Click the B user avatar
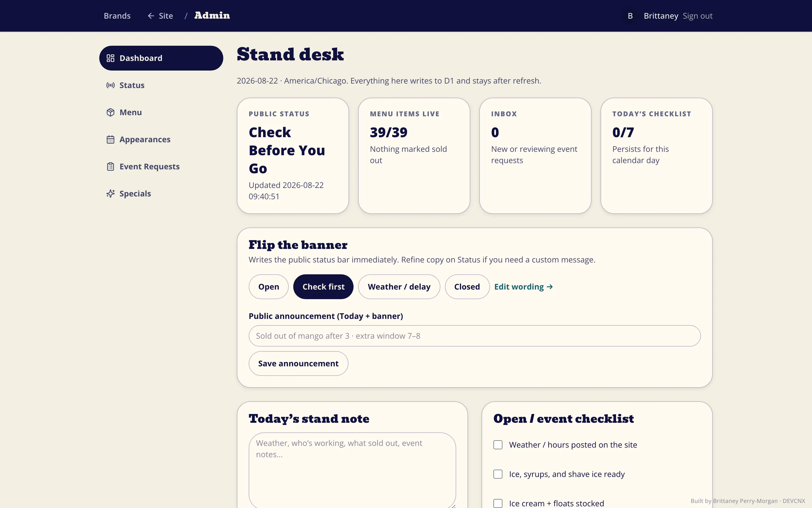812x508 pixels. point(630,16)
